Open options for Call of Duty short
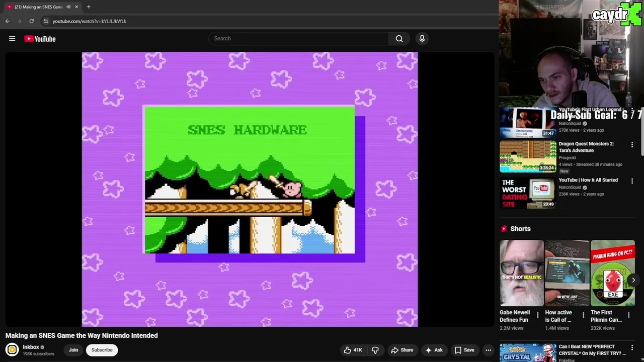644x362 pixels. point(583,315)
